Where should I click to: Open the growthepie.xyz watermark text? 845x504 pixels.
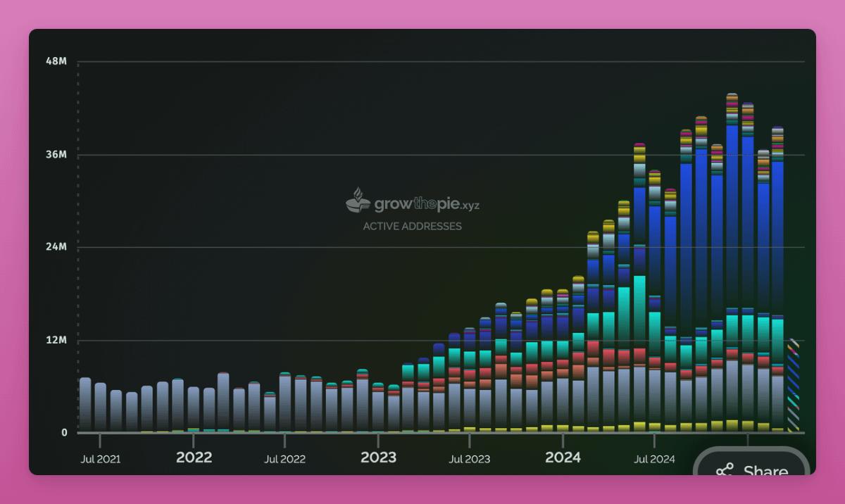[x=426, y=205]
